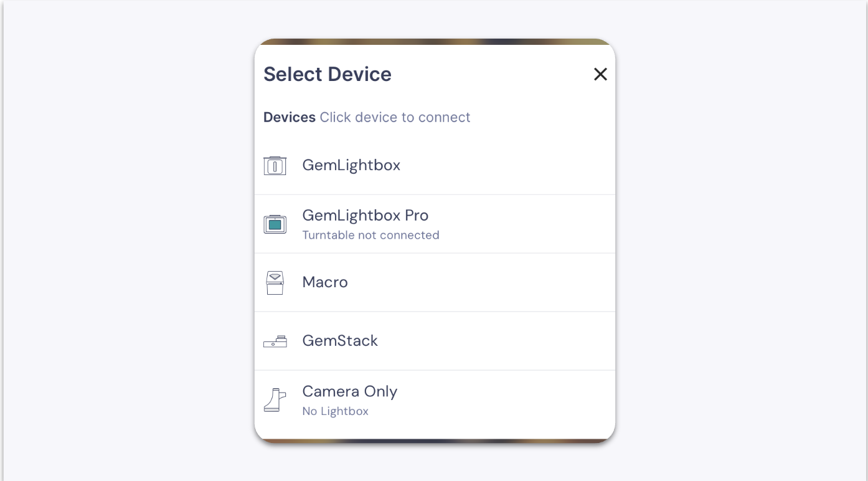
Task: Click the Click device to connect hint
Action: tap(395, 117)
